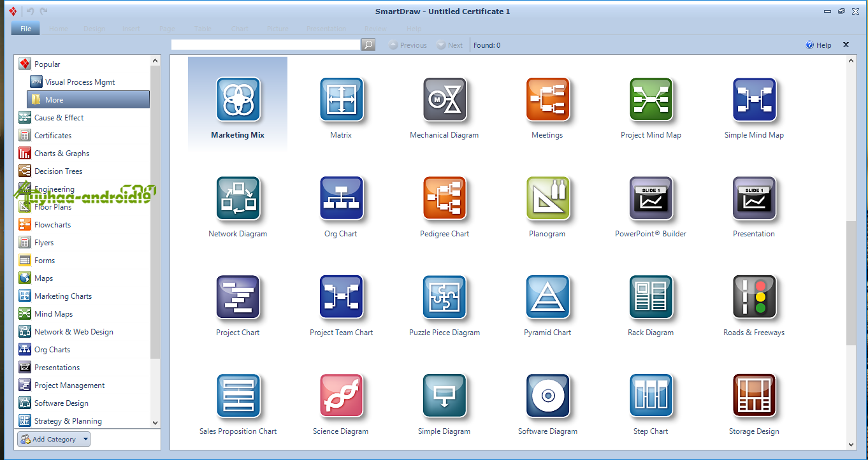Click the undo arrow in title bar
868x460 pixels.
coord(31,11)
